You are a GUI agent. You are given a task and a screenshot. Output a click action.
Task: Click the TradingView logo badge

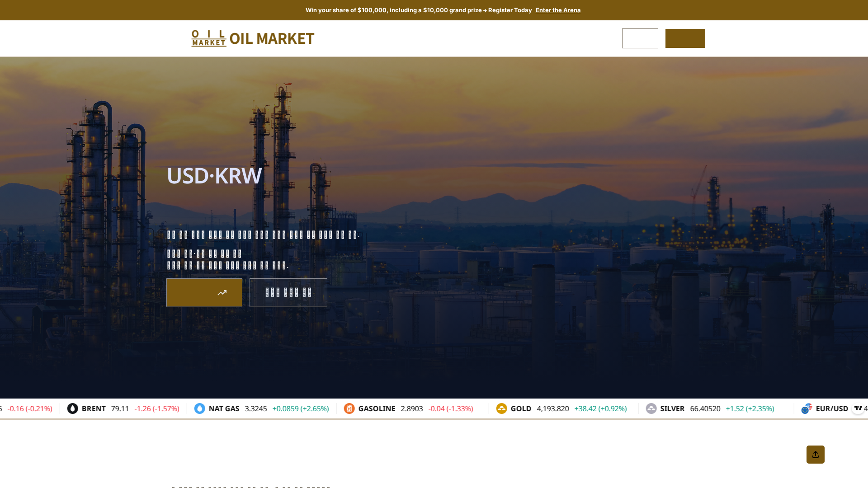coord(858,408)
